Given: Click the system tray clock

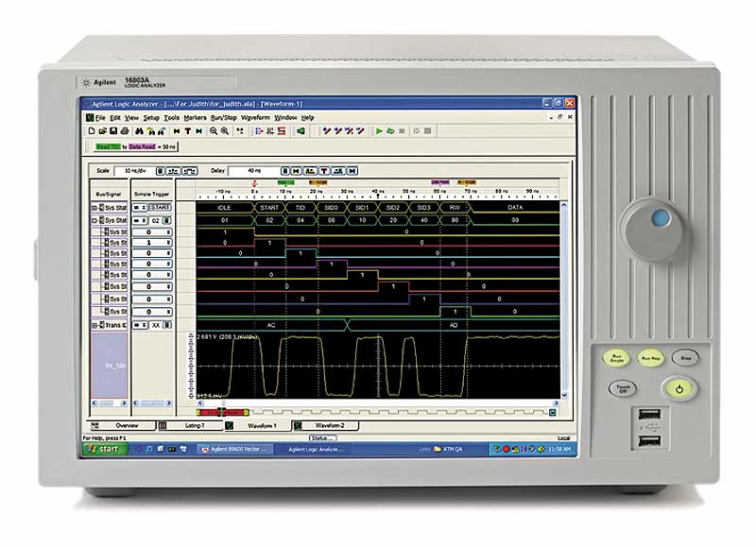Looking at the screenshot, I should (x=559, y=449).
